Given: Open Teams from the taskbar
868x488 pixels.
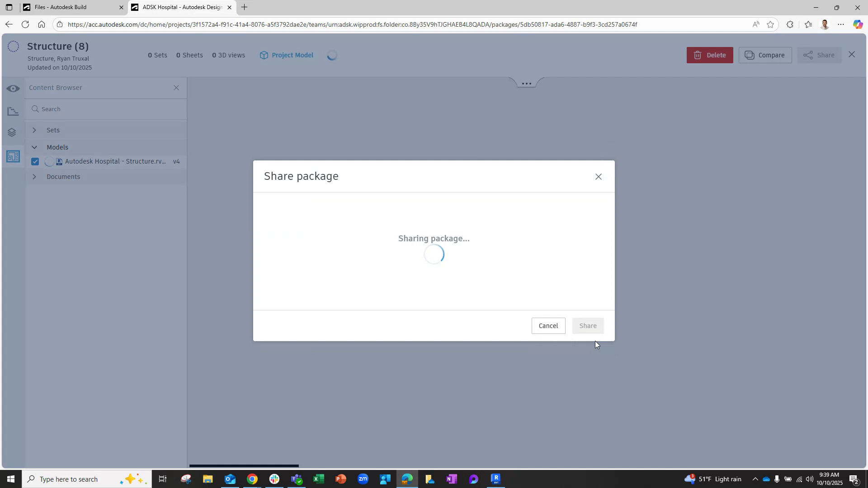Looking at the screenshot, I should tap(297, 479).
